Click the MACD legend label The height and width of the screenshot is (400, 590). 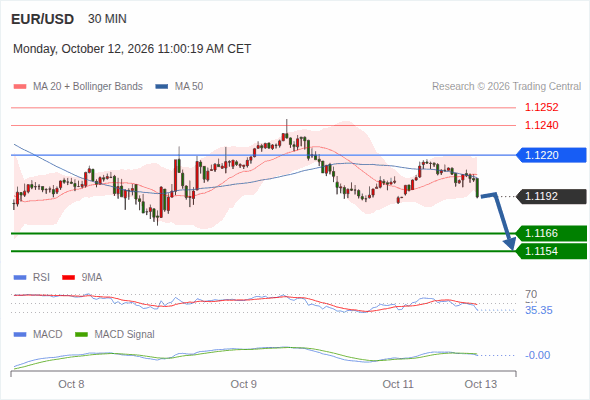(x=48, y=334)
